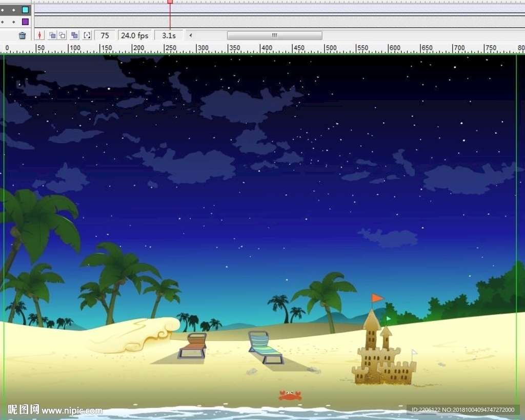
Task: Click the Center Frame button
Action: [x=39, y=35]
